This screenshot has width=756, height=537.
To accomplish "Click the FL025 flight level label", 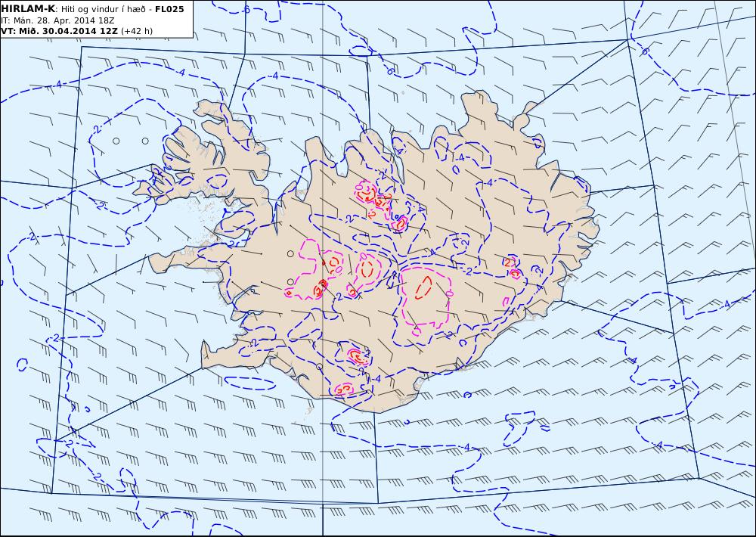I will pyautogui.click(x=169, y=9).
